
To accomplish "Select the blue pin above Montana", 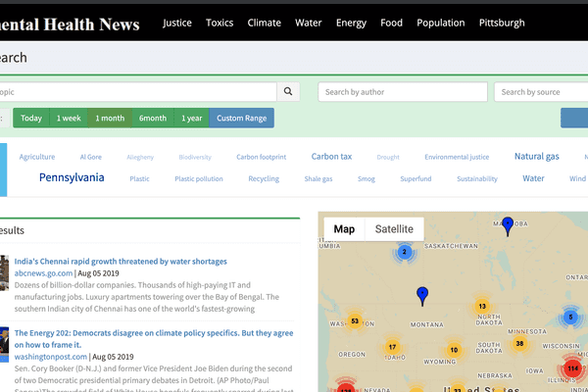I will click(x=422, y=296).
